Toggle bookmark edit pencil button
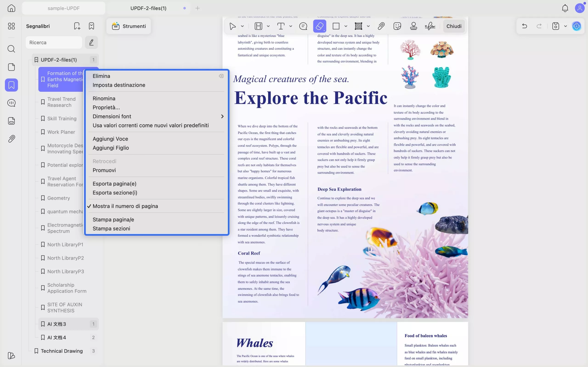This screenshot has height=367, width=588. coord(91,42)
